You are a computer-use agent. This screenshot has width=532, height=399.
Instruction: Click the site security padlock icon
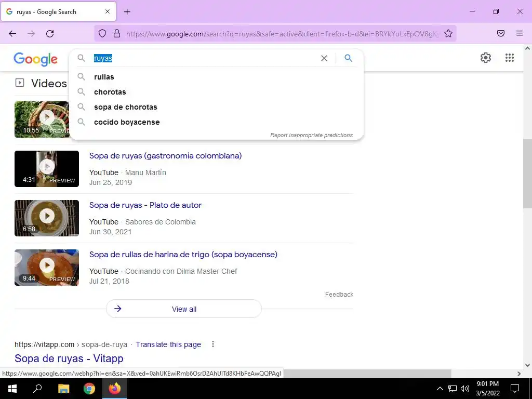coord(117,33)
